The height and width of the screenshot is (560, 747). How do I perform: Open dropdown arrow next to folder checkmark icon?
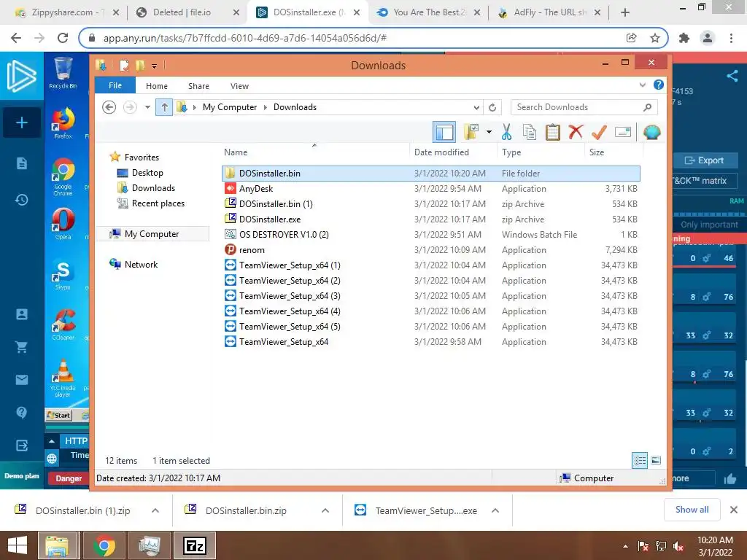click(489, 132)
